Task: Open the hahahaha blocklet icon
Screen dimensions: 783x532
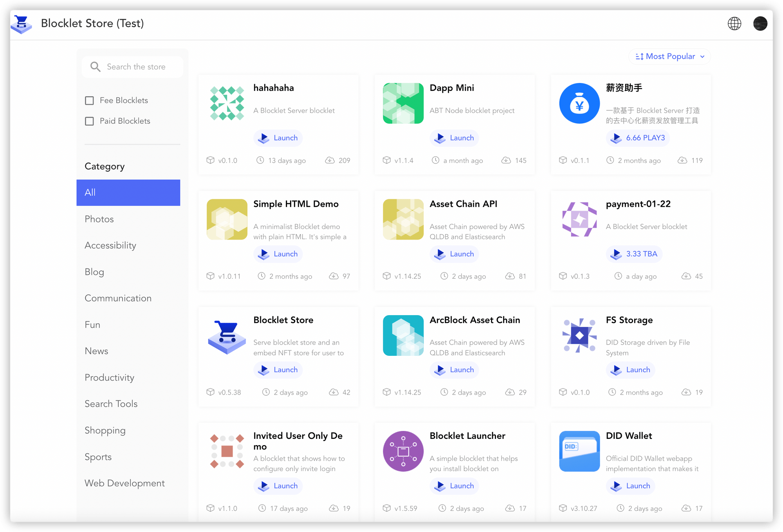Action: click(x=227, y=103)
